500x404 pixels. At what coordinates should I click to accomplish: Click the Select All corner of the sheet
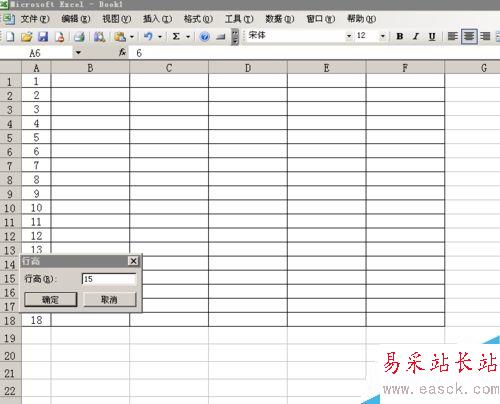tap(11, 68)
